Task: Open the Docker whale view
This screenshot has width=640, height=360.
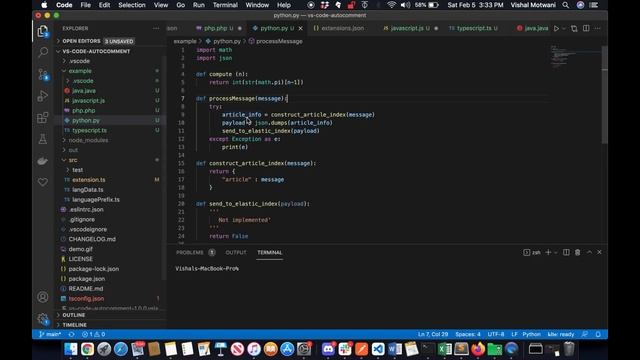Action: click(x=43, y=161)
